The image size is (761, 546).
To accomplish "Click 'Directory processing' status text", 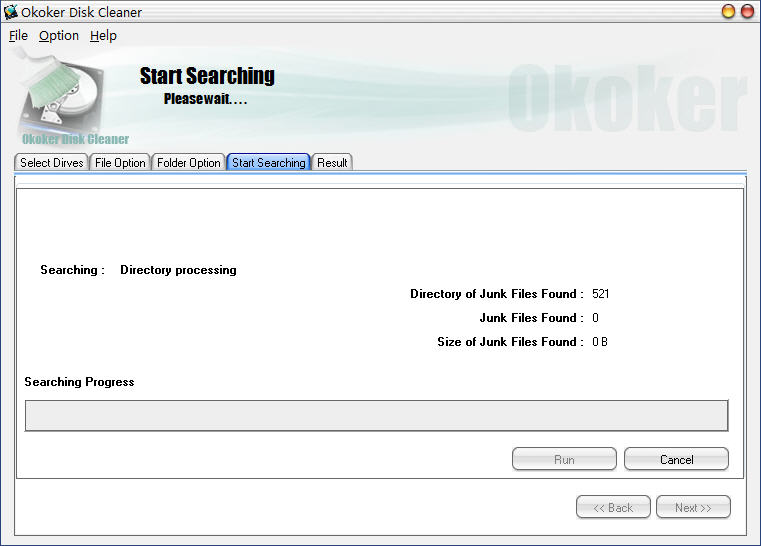I will pyautogui.click(x=178, y=270).
